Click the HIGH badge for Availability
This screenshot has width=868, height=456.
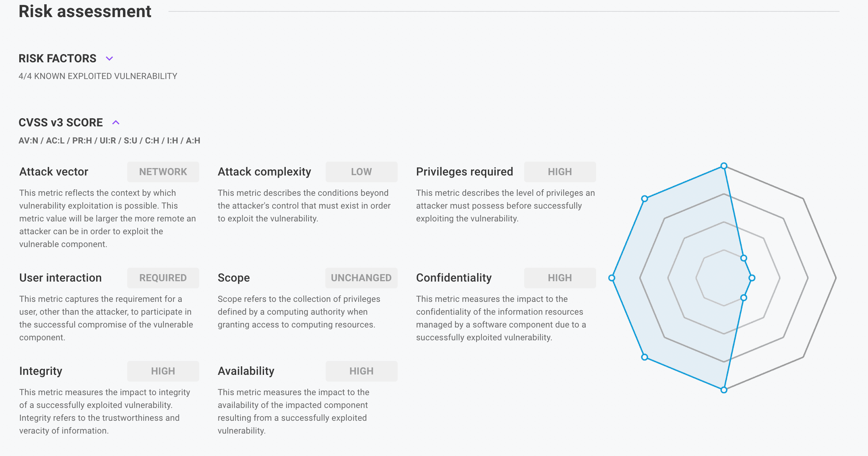click(361, 371)
